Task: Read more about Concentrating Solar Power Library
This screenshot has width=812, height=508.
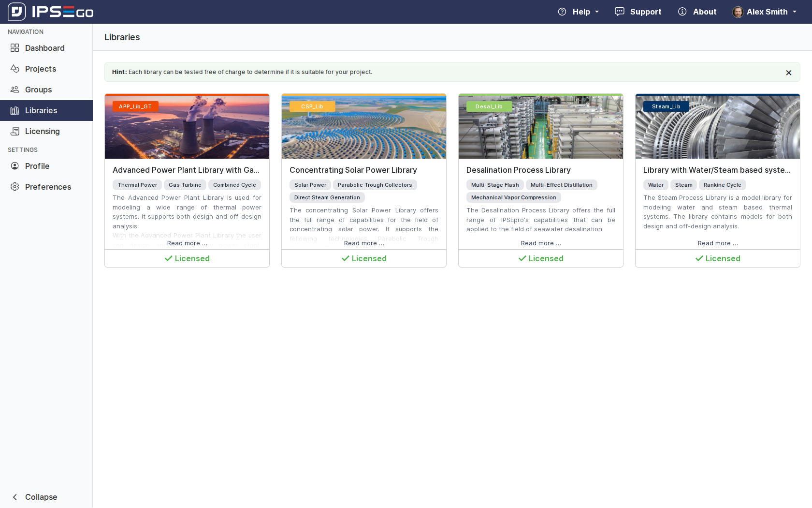Action: pos(363,243)
